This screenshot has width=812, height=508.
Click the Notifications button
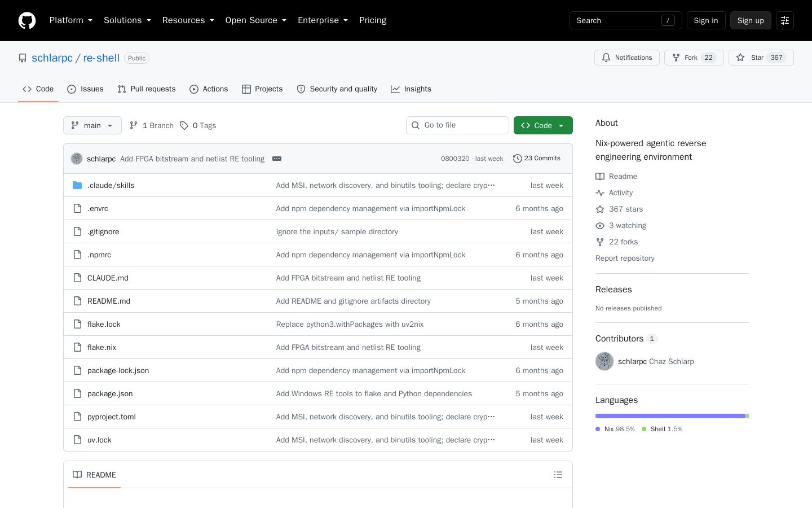point(627,58)
